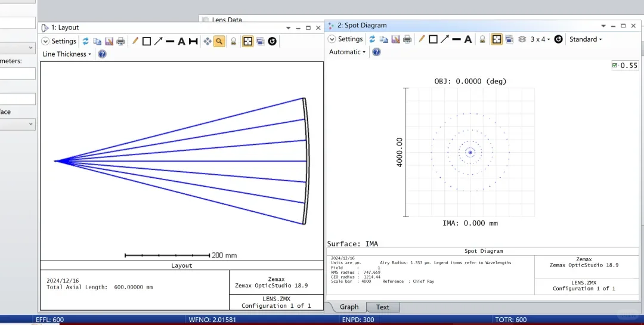Select the Graph tab
Screen dimensions: 644x325
click(349, 307)
